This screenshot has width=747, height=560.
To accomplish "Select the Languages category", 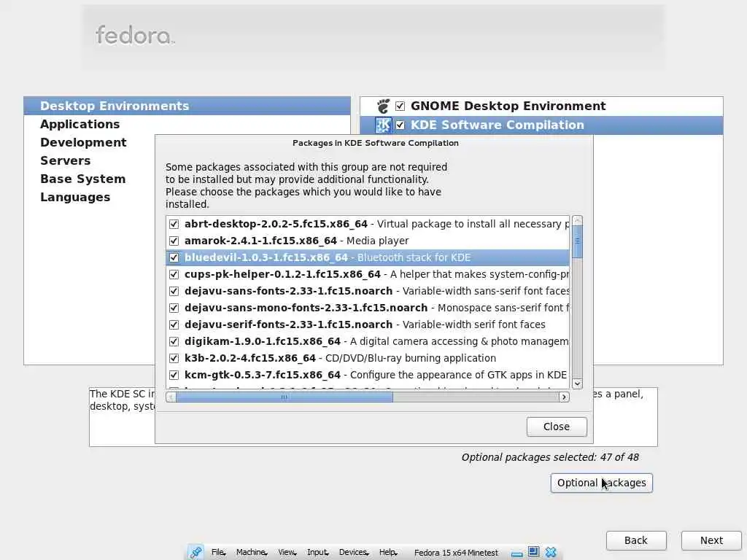I will coord(75,197).
